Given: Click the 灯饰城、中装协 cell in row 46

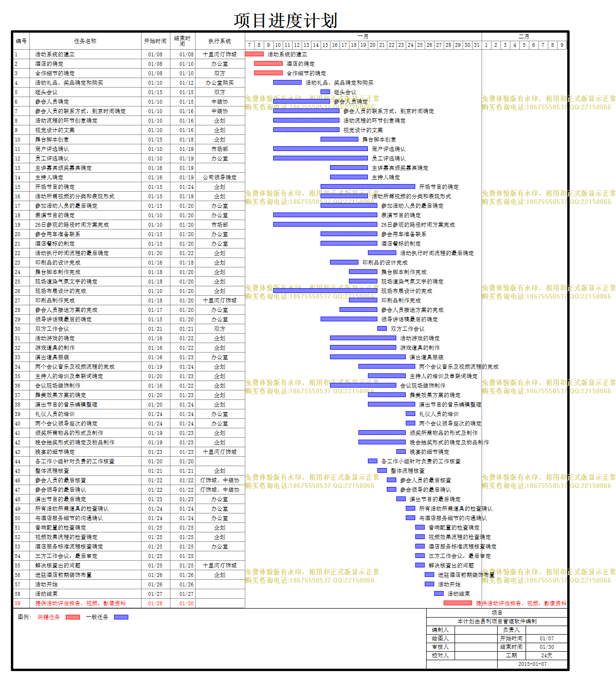Looking at the screenshot, I should click(220, 480).
